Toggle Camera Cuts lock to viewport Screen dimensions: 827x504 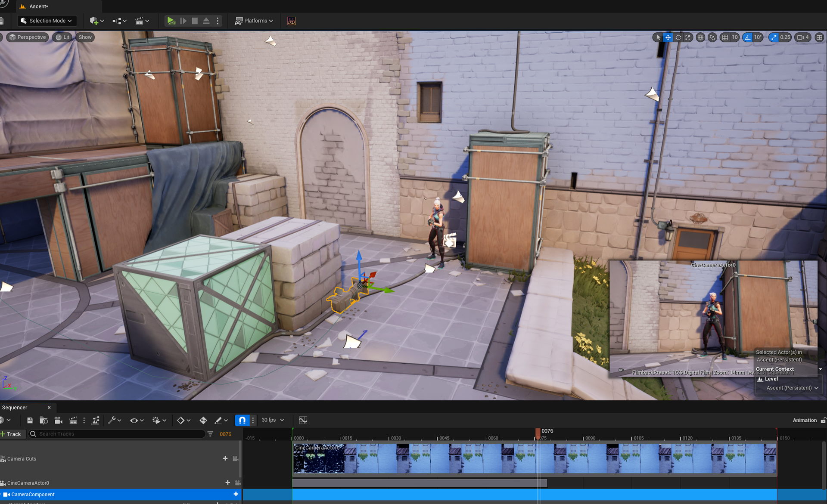(236, 459)
